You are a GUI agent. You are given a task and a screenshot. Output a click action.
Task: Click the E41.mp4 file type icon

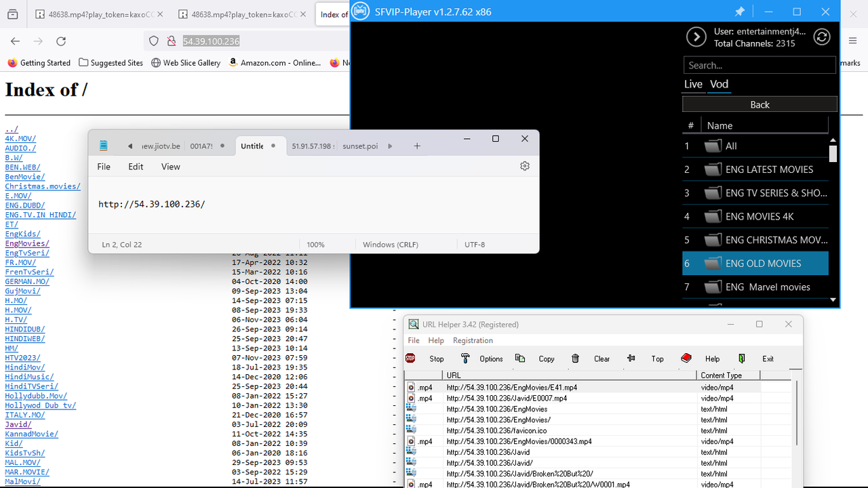411,387
